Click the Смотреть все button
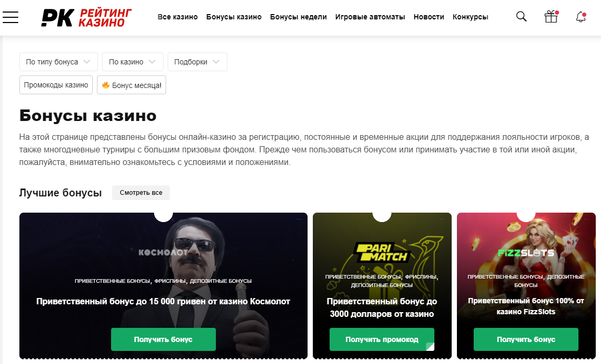The width and height of the screenshot is (601, 364). [x=141, y=193]
